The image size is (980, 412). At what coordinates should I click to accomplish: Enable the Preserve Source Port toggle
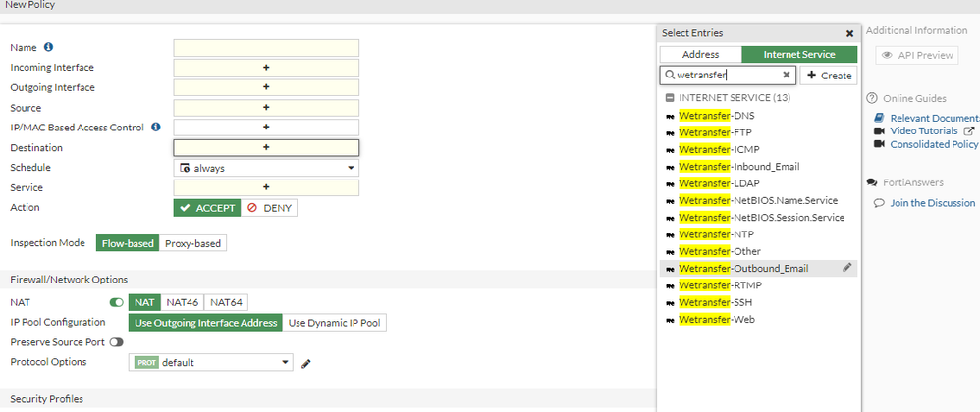(x=116, y=342)
